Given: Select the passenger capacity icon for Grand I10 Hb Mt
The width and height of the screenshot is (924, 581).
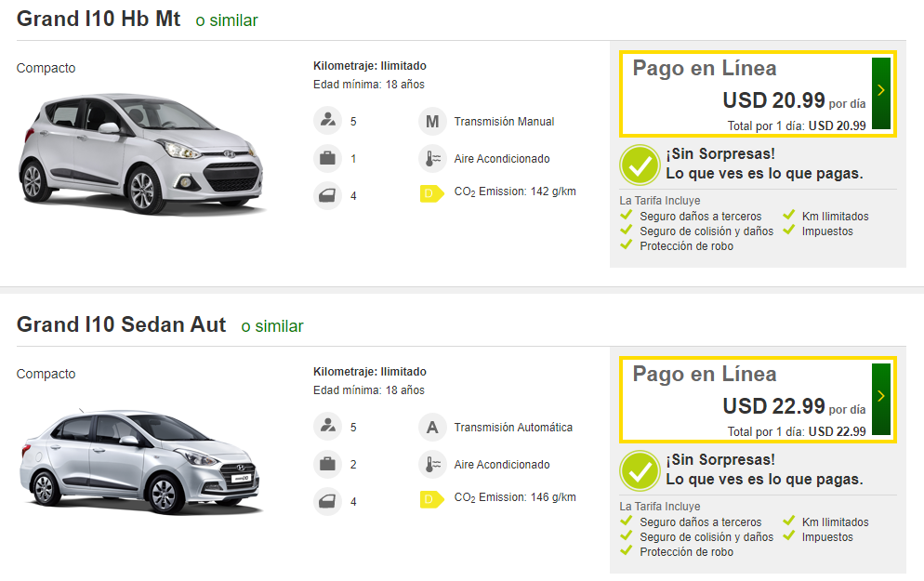Looking at the screenshot, I should [x=328, y=121].
